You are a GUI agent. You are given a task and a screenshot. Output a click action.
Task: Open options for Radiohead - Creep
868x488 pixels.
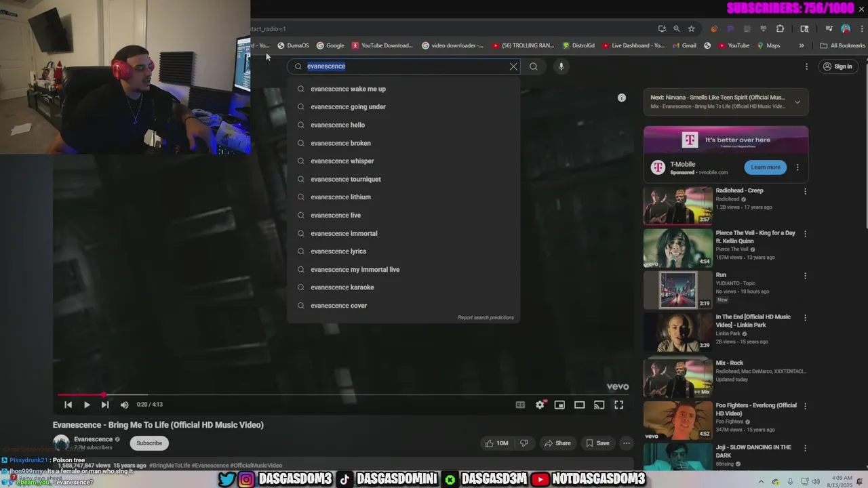click(805, 191)
